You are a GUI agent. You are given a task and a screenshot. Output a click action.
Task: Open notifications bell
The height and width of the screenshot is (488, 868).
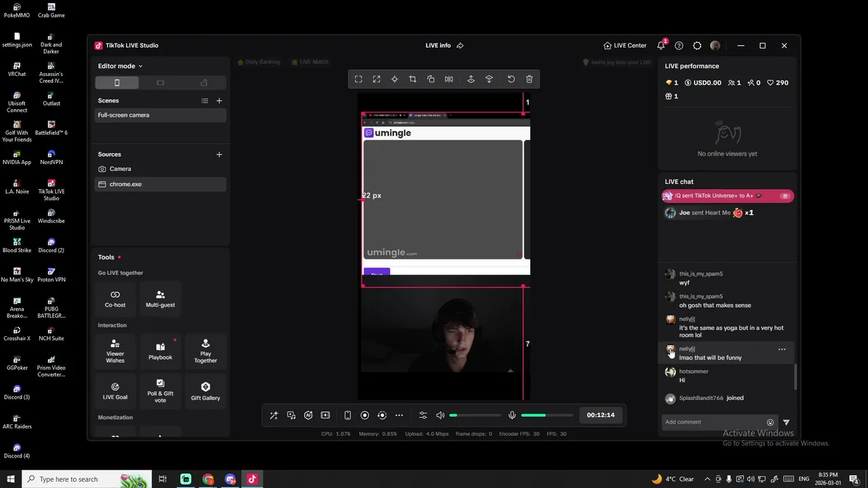point(661,45)
